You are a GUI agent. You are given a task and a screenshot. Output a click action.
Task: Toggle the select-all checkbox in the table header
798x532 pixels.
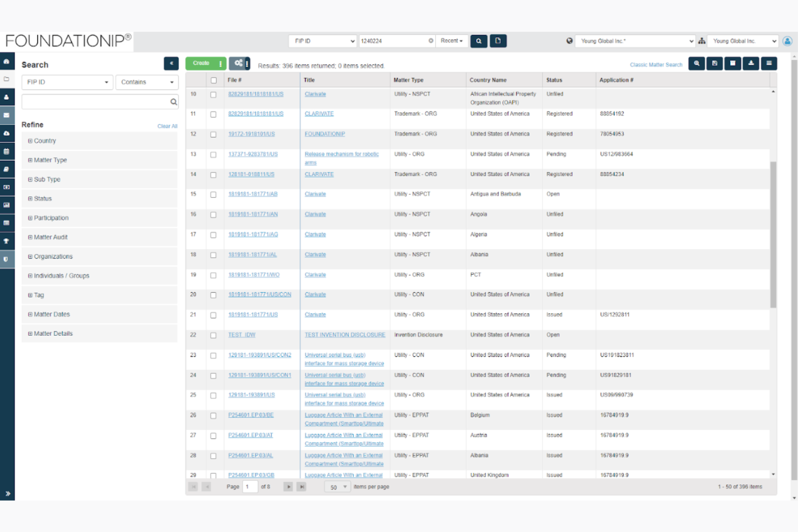[x=214, y=80]
